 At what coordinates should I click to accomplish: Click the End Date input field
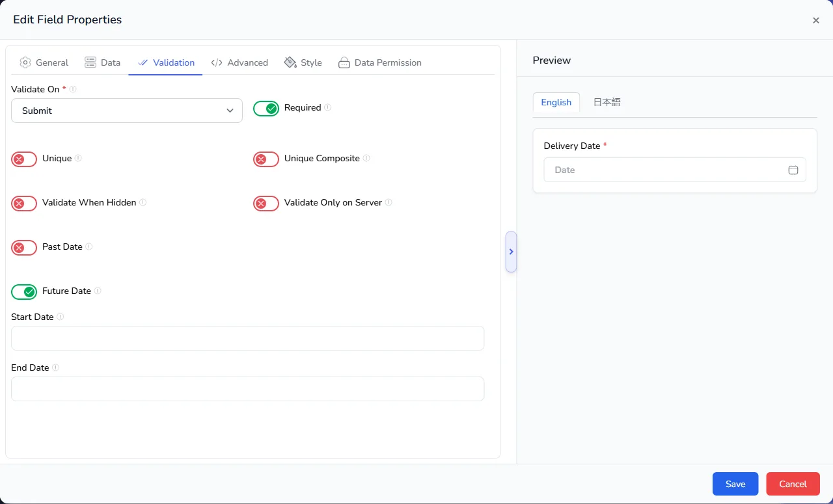(248, 389)
